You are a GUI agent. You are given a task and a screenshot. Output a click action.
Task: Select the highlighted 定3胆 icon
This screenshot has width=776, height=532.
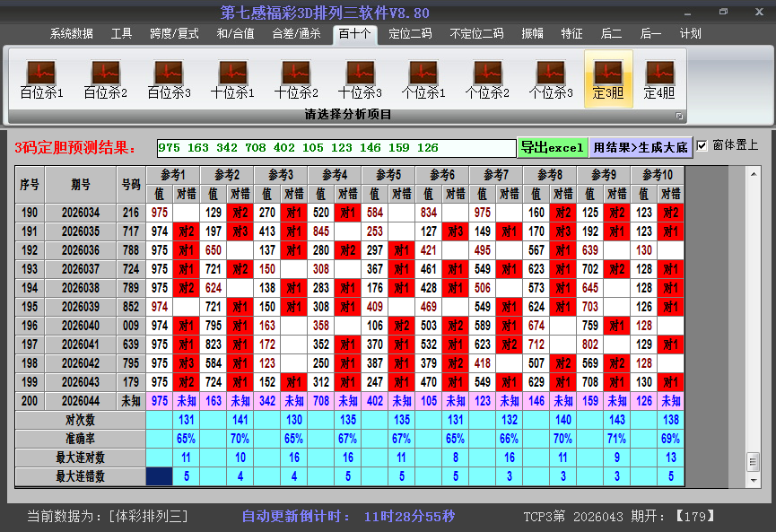click(x=608, y=79)
